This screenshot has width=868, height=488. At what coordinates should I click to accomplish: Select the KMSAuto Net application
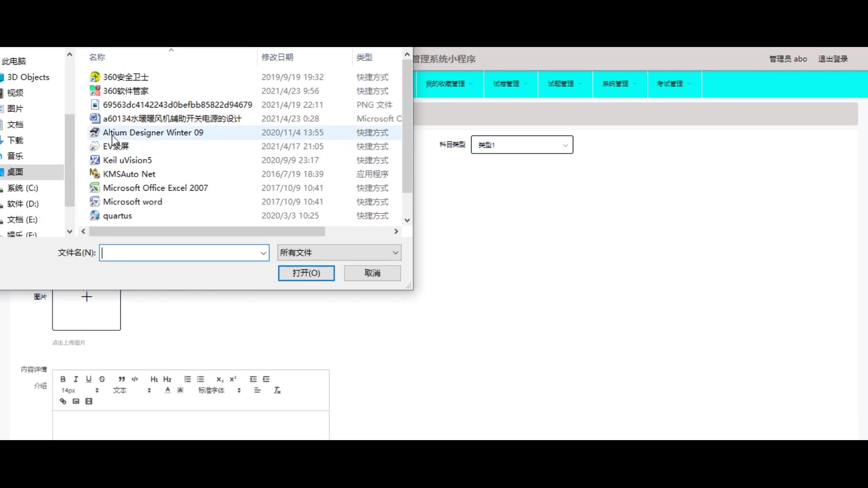click(x=129, y=174)
